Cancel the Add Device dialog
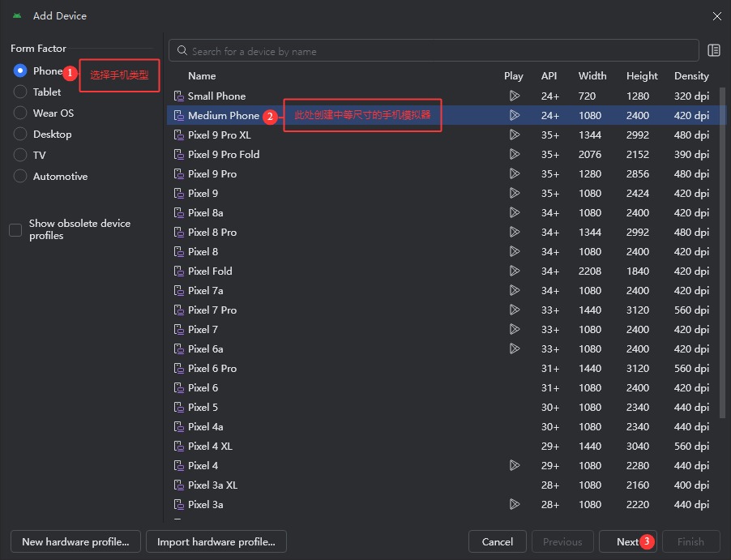731x560 pixels. pos(498,542)
